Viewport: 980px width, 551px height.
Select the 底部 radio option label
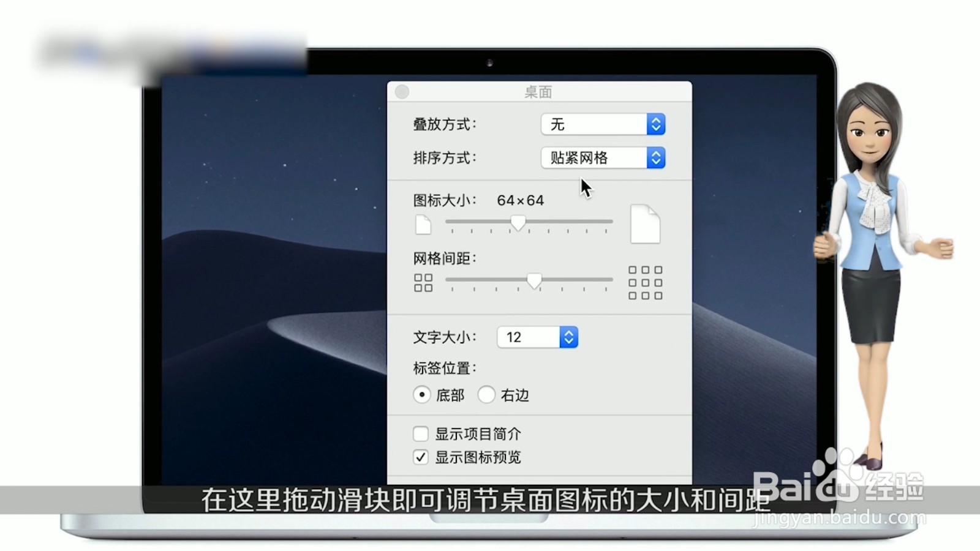click(x=450, y=395)
